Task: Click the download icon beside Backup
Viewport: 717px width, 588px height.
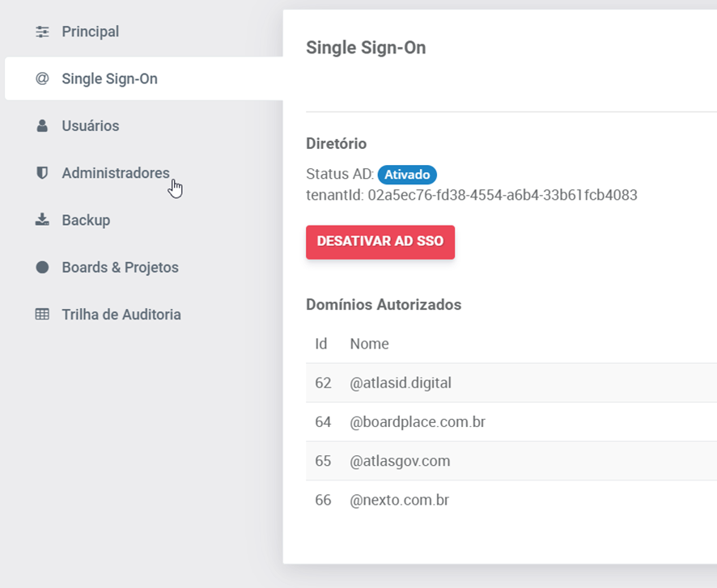Action: point(42,220)
